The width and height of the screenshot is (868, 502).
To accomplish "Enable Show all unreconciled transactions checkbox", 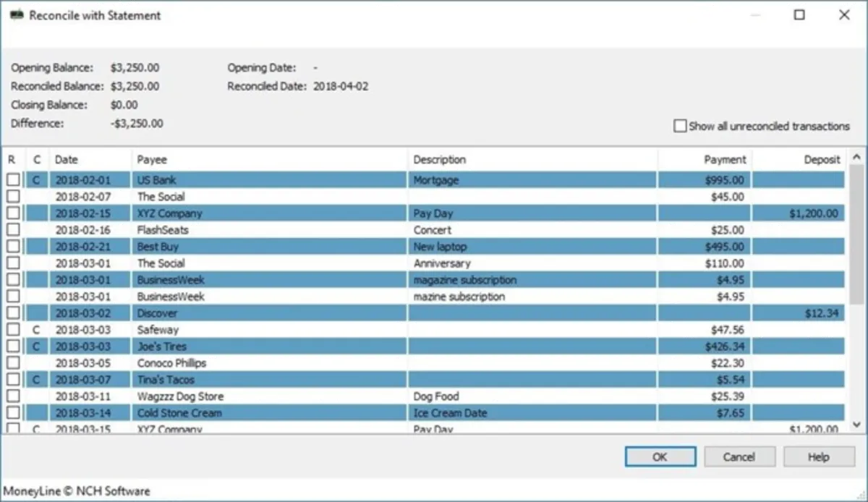I will coord(680,126).
